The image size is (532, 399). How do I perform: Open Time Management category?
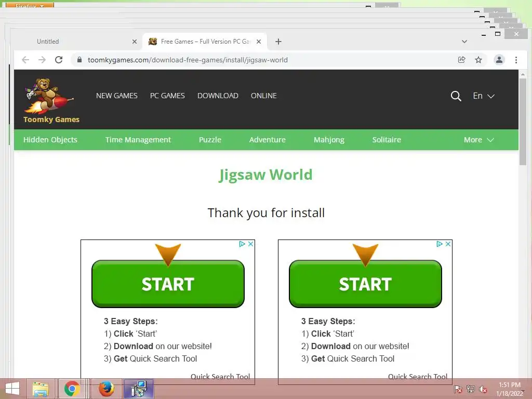(x=138, y=140)
